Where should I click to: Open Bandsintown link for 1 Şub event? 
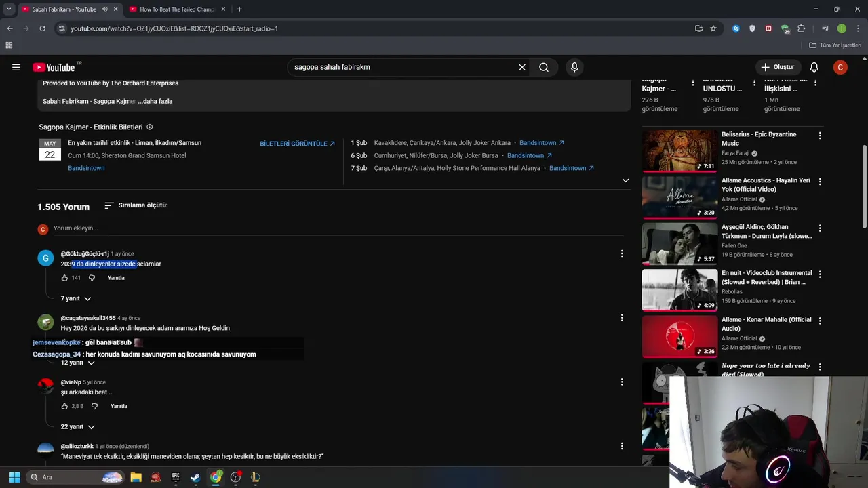(x=542, y=143)
